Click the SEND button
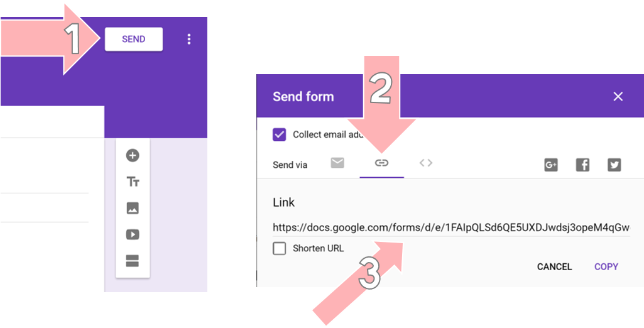The height and width of the screenshot is (328, 644). pyautogui.click(x=133, y=40)
